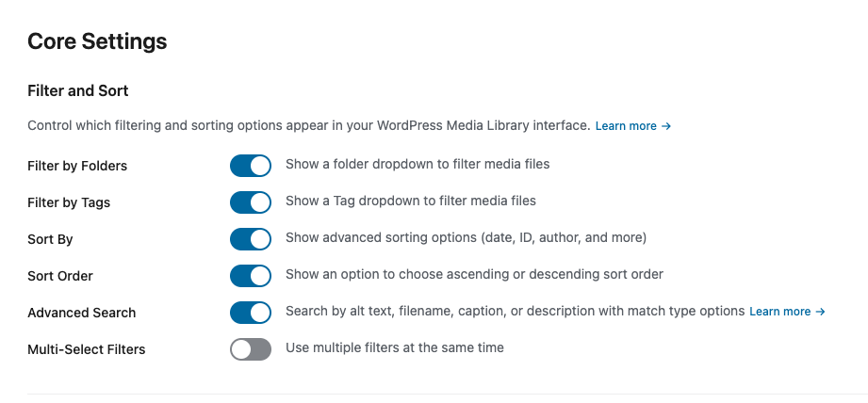Disable the Filter by Folders toggle

tap(251, 166)
